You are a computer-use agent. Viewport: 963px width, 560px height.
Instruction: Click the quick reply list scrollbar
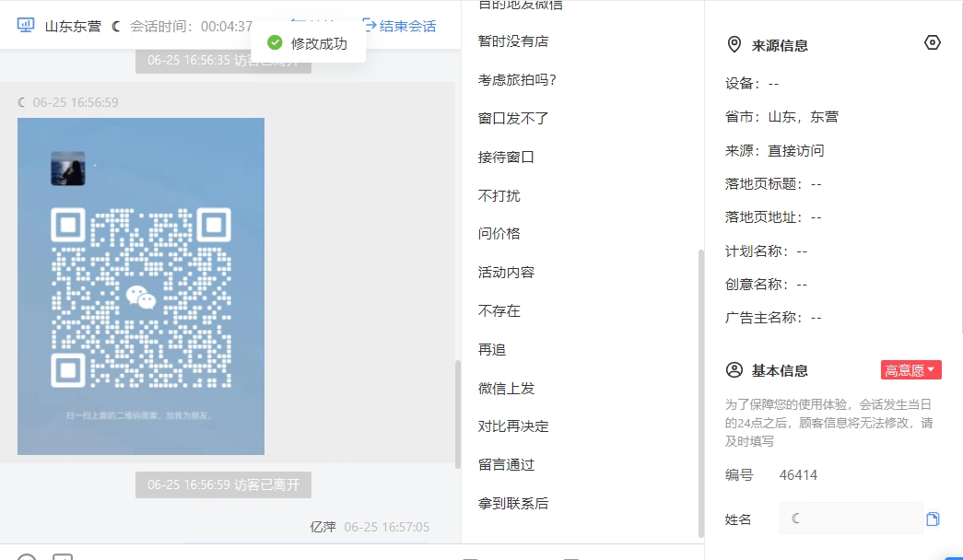tap(700, 393)
